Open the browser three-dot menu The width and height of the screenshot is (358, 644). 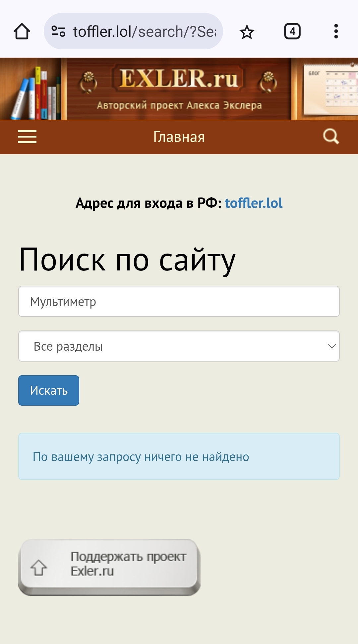[336, 31]
